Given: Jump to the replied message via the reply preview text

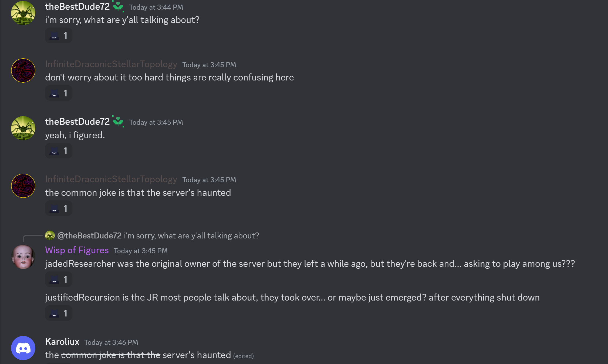Looking at the screenshot, I should click(191, 236).
